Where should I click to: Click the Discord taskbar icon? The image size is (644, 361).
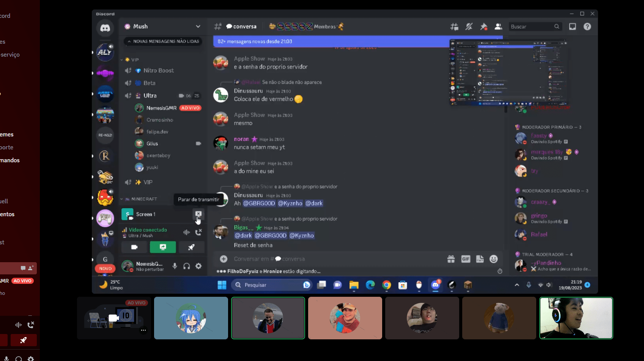[x=435, y=285]
